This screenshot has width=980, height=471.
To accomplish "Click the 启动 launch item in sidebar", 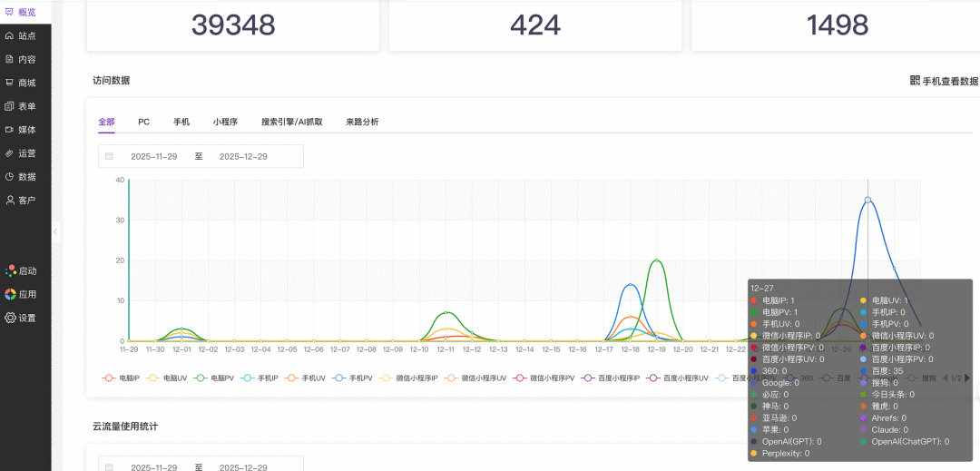I will tap(20, 271).
